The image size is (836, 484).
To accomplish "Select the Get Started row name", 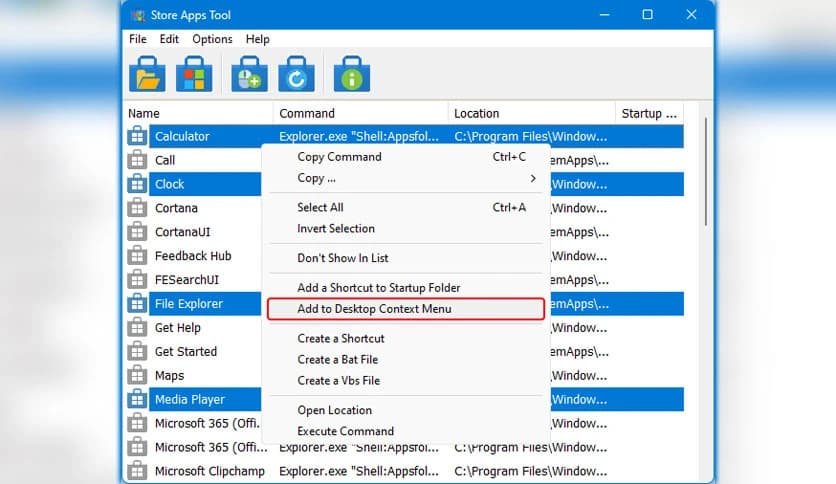I will click(x=186, y=352).
